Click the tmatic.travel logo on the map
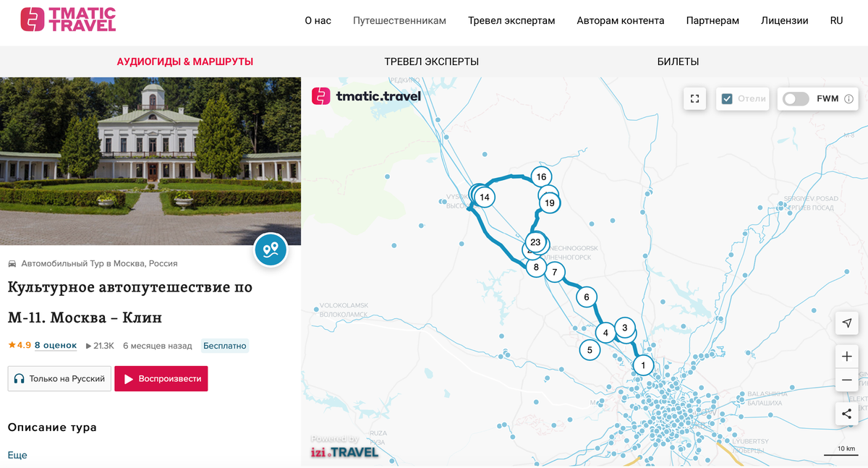 coord(366,96)
